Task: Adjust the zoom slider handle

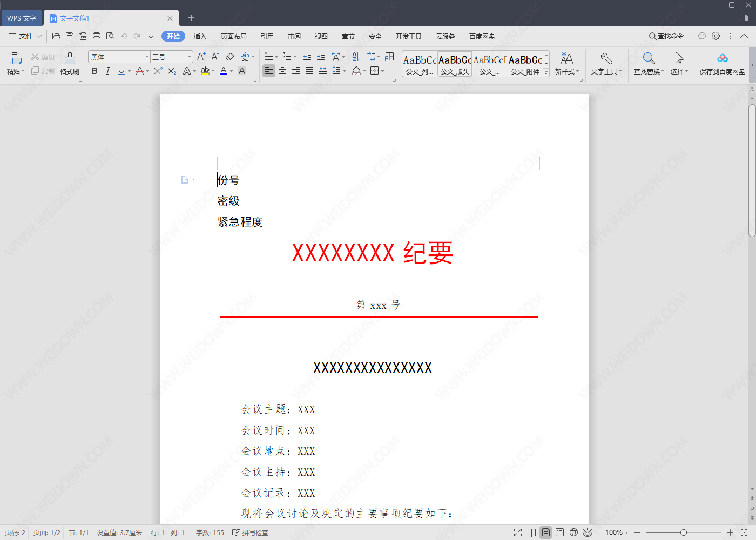Action: 684,532
